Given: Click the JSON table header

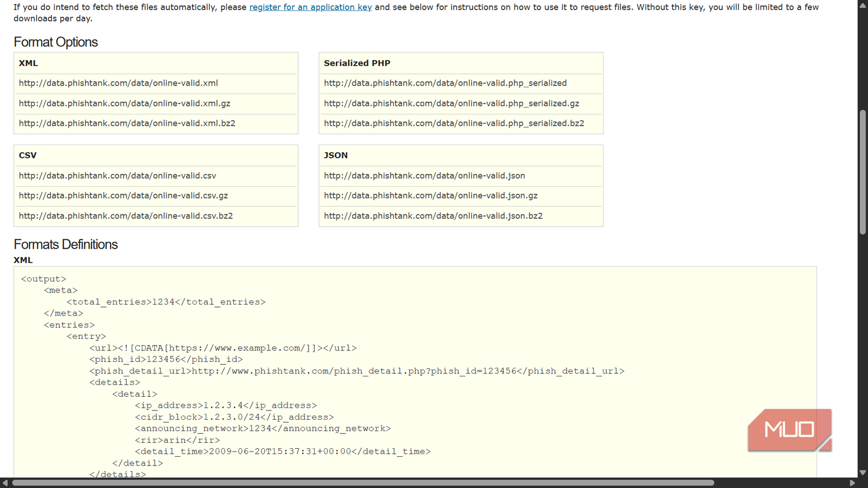Looking at the screenshot, I should click(336, 156).
